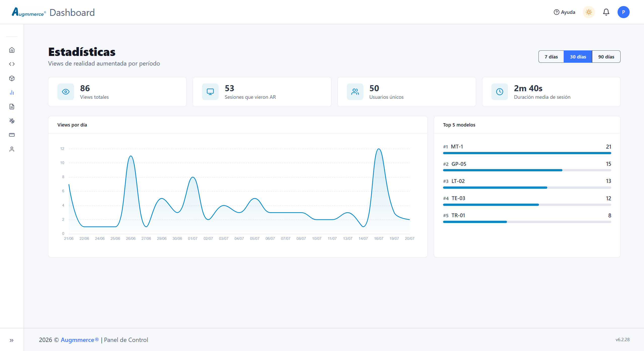Open the ruler measurement sidebar icon
Image resolution: width=644 pixels, height=351 pixels.
click(x=12, y=135)
